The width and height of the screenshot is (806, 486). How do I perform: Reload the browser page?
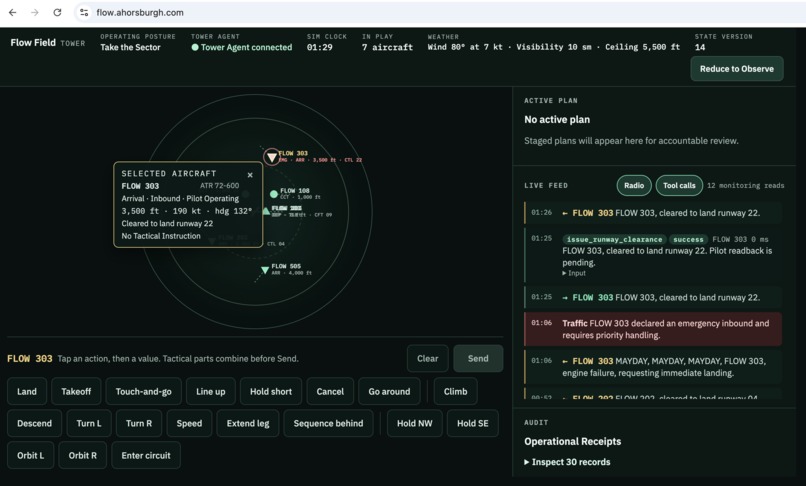point(57,12)
